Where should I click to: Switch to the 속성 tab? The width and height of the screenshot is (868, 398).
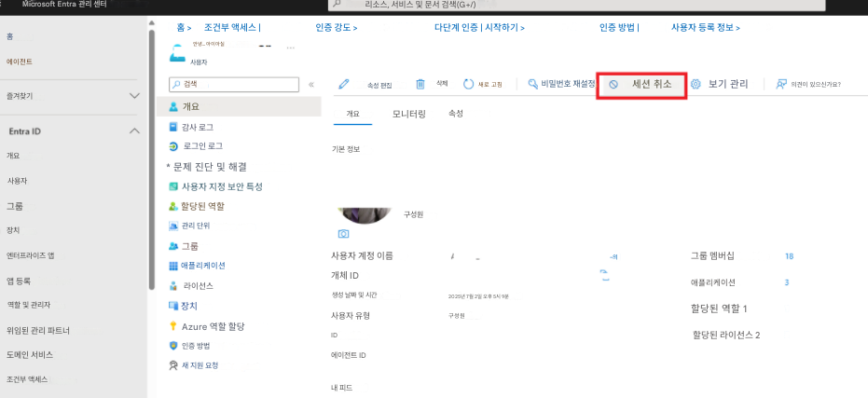tap(456, 114)
